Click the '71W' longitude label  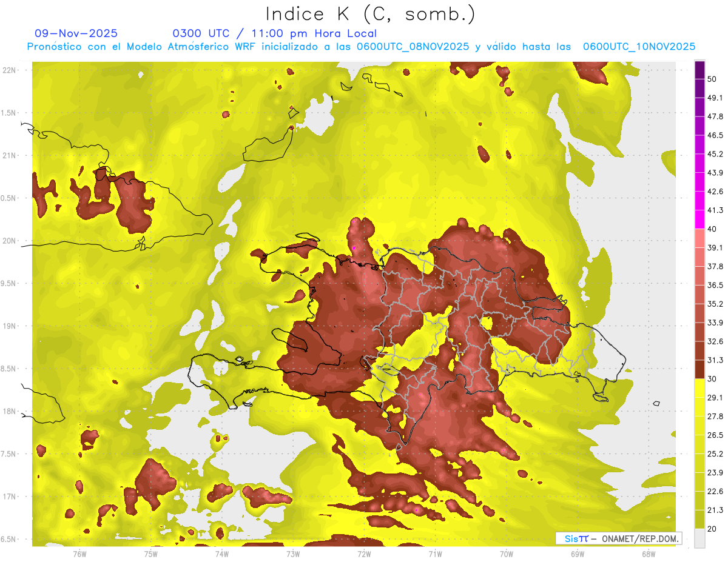pos(435,554)
